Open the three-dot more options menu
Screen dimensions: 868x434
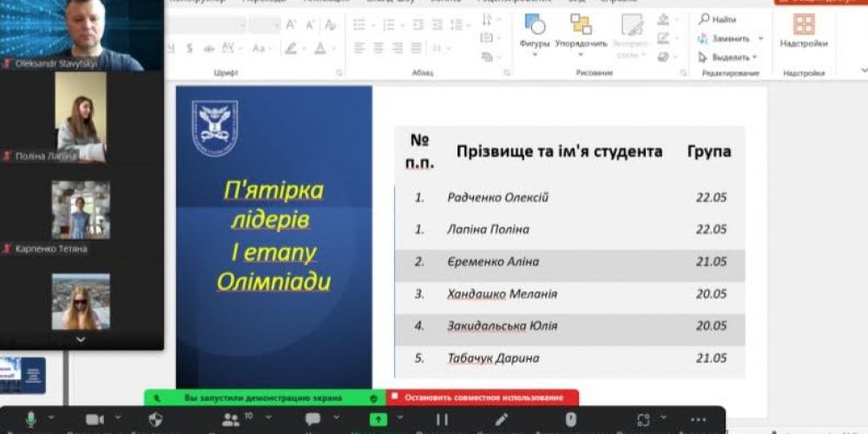pyautogui.click(x=699, y=419)
